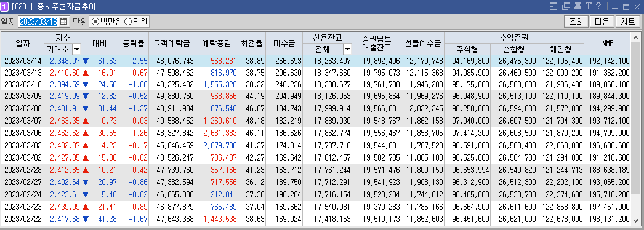
Task: Click the 일자 column header
Action: pyautogui.click(x=23, y=44)
